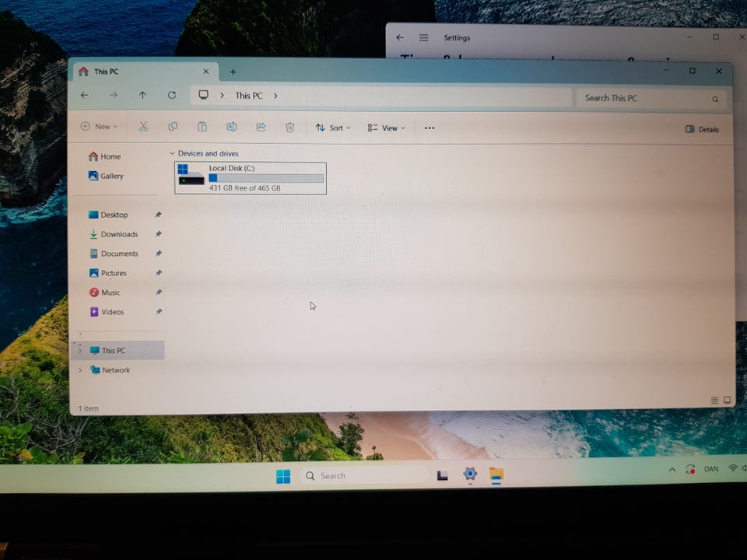Open the Documents folder in sidebar
Image resolution: width=747 pixels, height=560 pixels.
114,254
